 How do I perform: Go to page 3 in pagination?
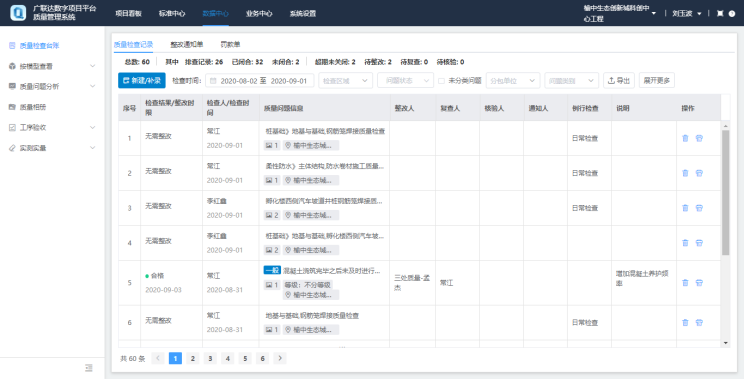210,359
